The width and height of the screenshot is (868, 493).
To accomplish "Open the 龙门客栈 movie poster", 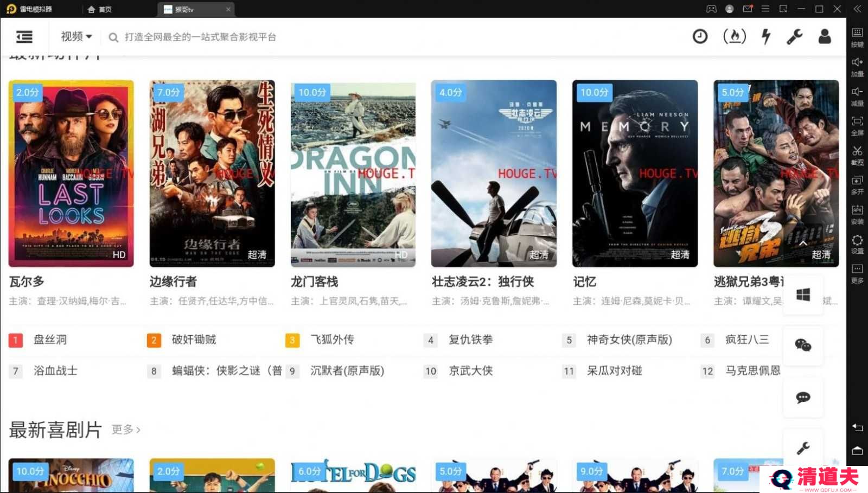I will (353, 174).
